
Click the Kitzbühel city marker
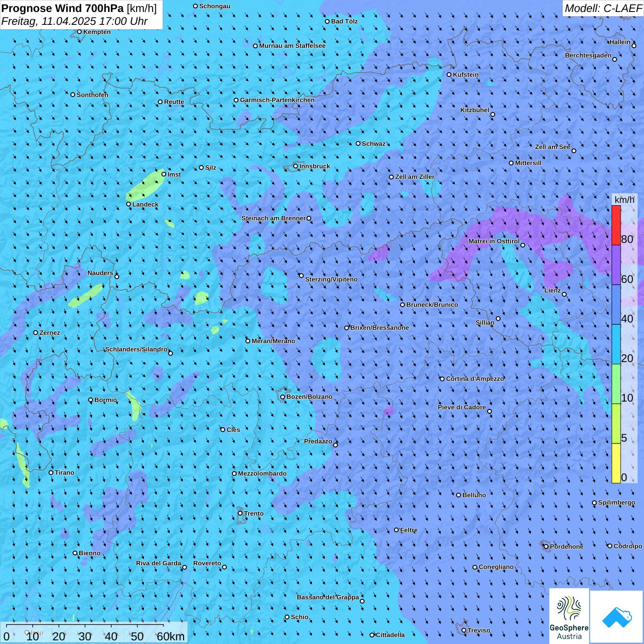pos(493,115)
